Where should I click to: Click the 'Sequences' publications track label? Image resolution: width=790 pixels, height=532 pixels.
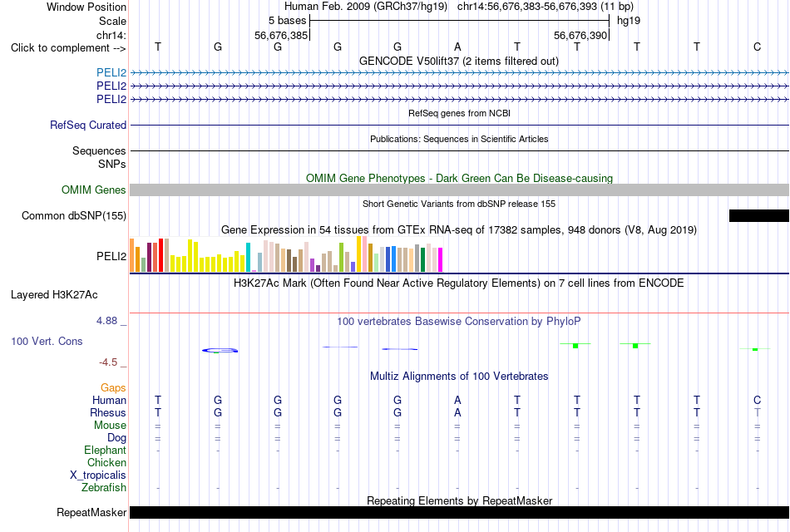coord(99,150)
